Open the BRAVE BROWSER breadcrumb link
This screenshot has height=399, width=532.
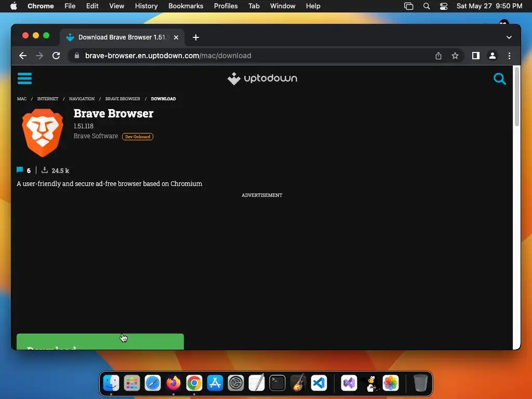(x=123, y=99)
